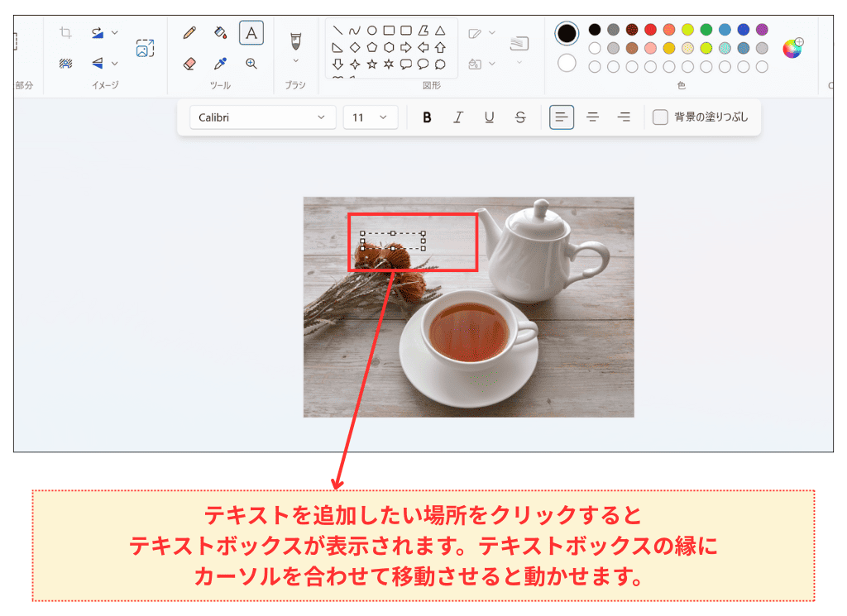The image size is (847, 616).
Task: Enable the 背景の塗りつぶし checkbox
Action: 659,117
